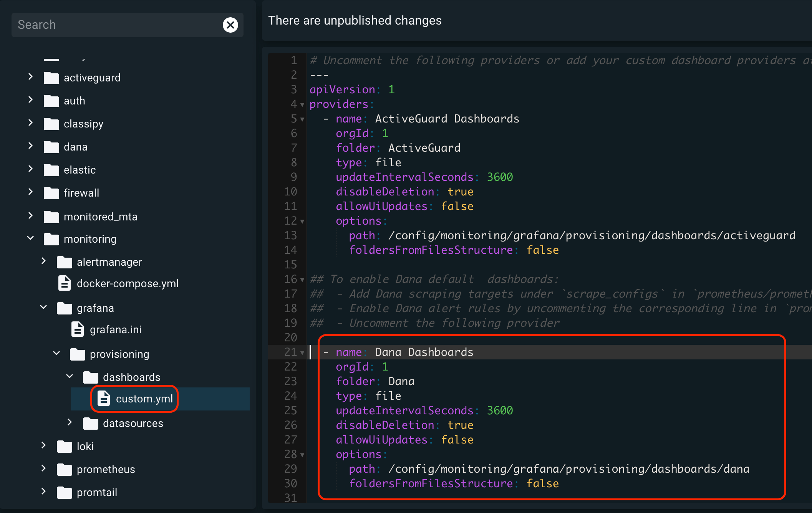
Task: Click the custom.yml file icon
Action: coord(104,399)
